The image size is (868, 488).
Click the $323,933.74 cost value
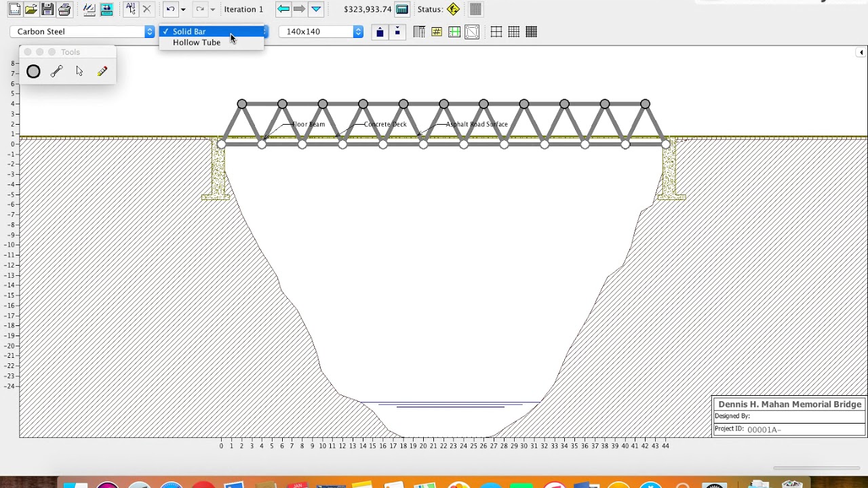[x=368, y=9]
